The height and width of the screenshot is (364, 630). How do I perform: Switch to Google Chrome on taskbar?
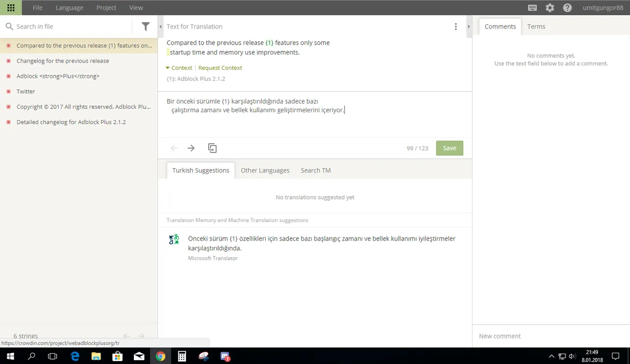[160, 356]
